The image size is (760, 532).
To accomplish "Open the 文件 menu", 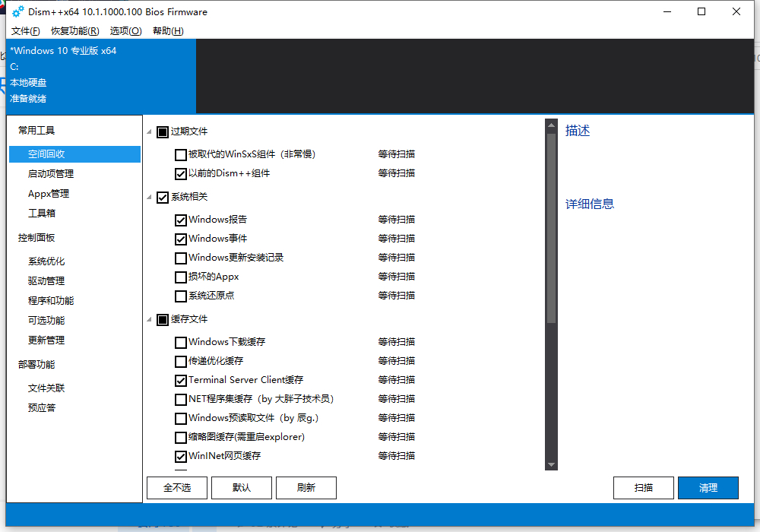I will (x=25, y=31).
